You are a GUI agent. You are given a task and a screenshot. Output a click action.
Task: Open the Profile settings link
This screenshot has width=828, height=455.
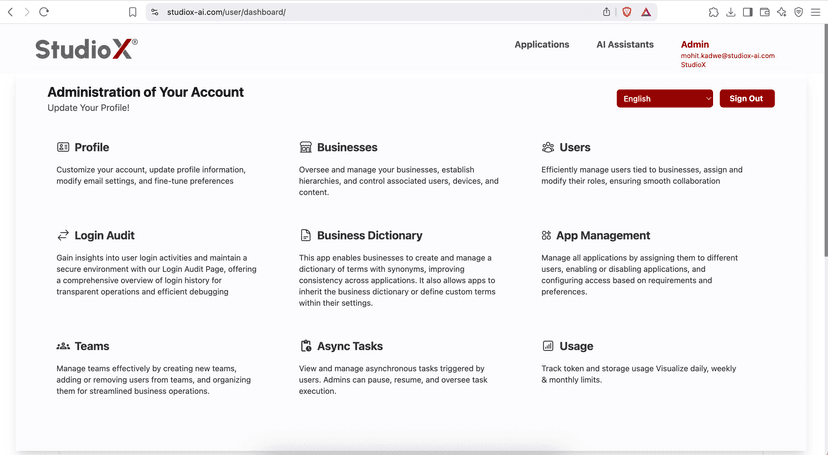(91, 147)
